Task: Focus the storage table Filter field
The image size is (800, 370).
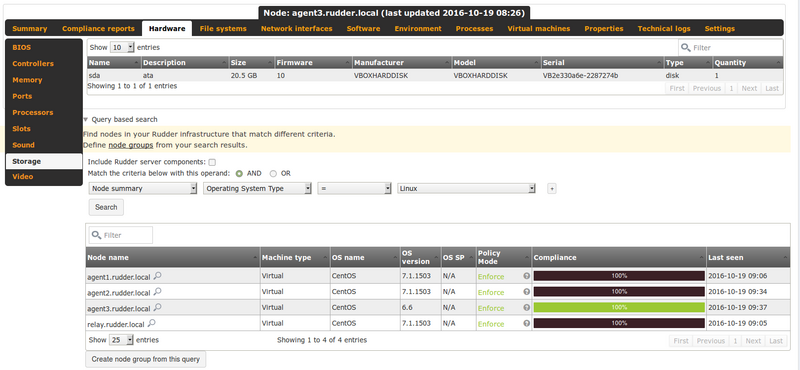Action: [730, 47]
